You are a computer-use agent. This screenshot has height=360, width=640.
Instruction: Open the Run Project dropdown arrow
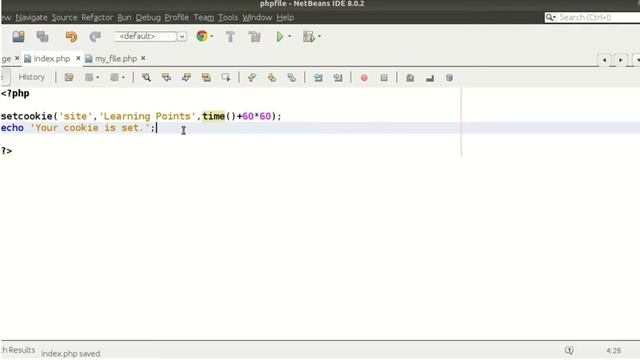click(x=290, y=36)
